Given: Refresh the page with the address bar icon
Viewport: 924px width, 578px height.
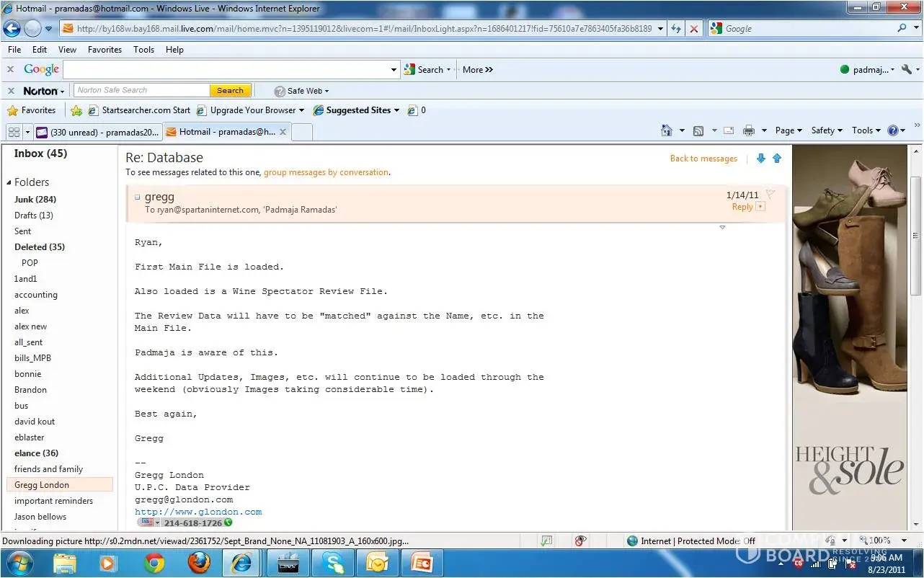Looking at the screenshot, I should click(675, 29).
